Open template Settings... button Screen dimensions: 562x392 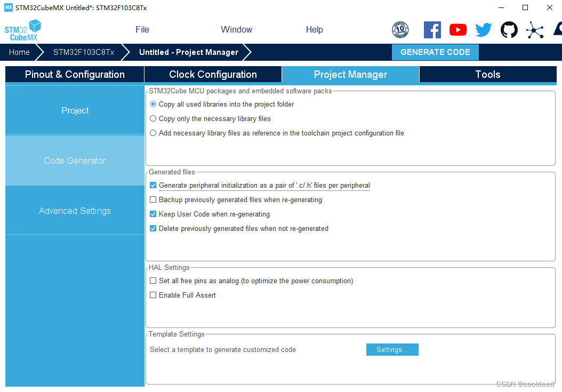click(392, 350)
